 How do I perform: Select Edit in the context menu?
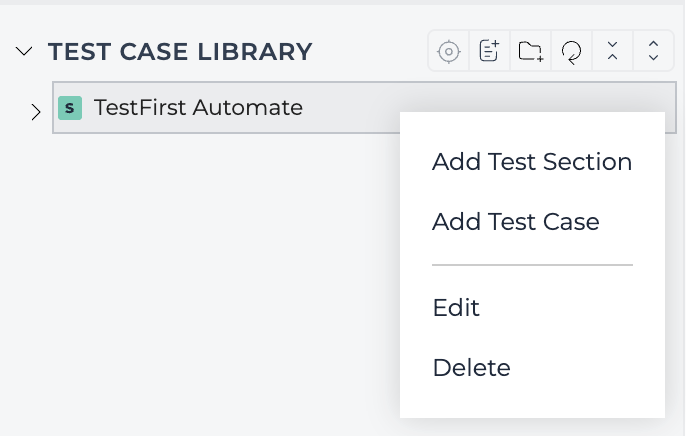[456, 307]
